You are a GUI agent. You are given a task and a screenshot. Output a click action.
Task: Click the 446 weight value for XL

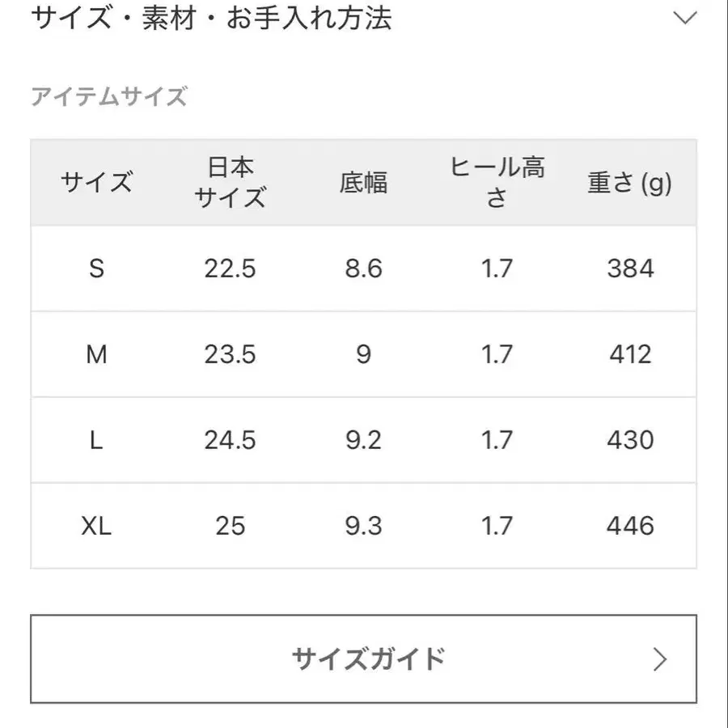point(629,526)
